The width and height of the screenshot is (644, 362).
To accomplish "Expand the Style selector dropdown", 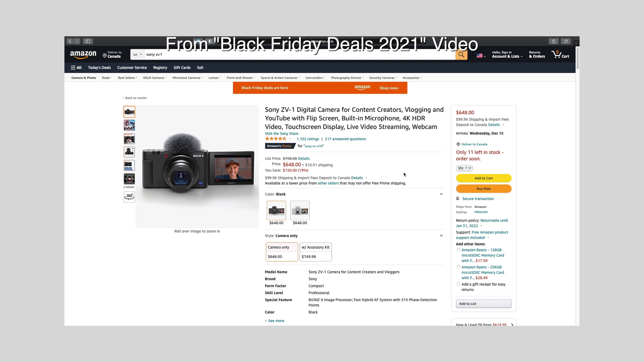I will (441, 236).
